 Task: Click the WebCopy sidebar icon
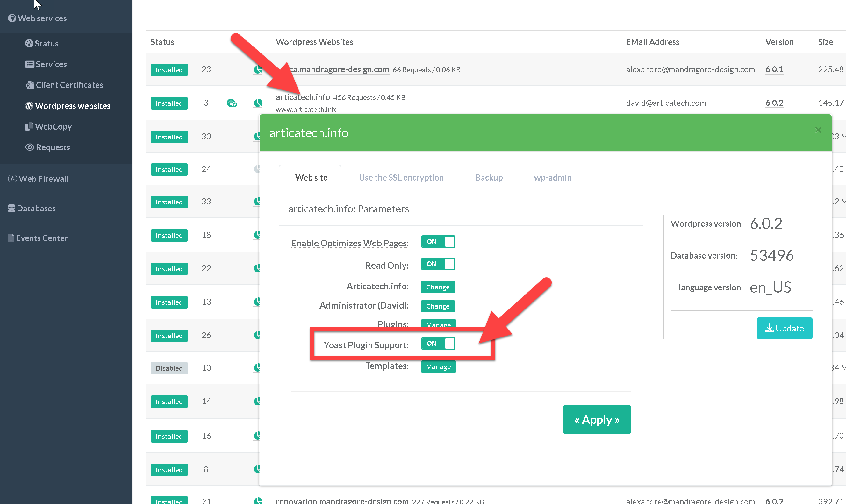[29, 127]
